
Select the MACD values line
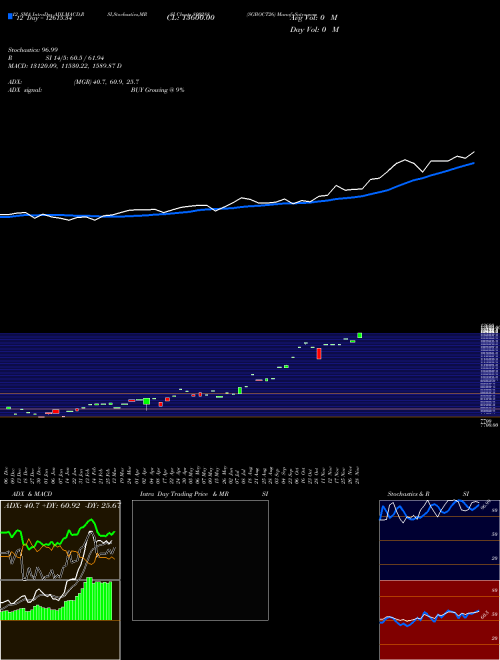[x=65, y=66]
